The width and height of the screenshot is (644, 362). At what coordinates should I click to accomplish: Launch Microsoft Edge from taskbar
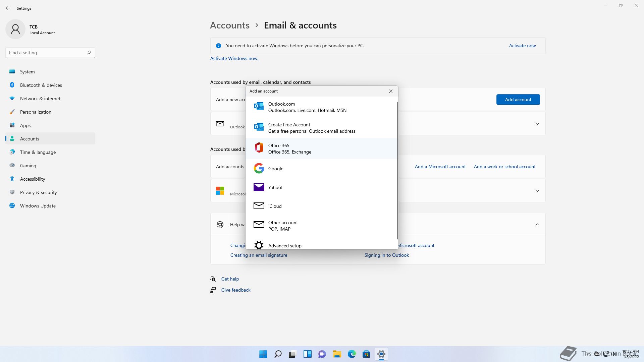click(352, 354)
